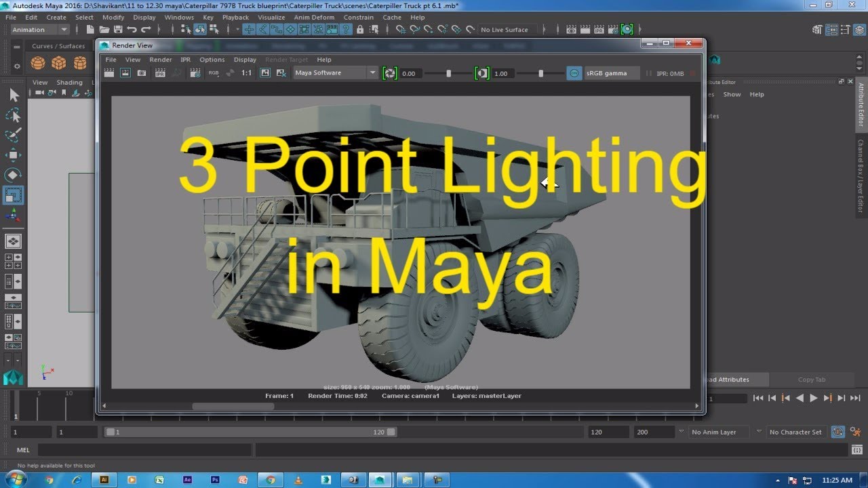Click Keep Image icon in Render View
868x488 pixels.
click(x=265, y=73)
